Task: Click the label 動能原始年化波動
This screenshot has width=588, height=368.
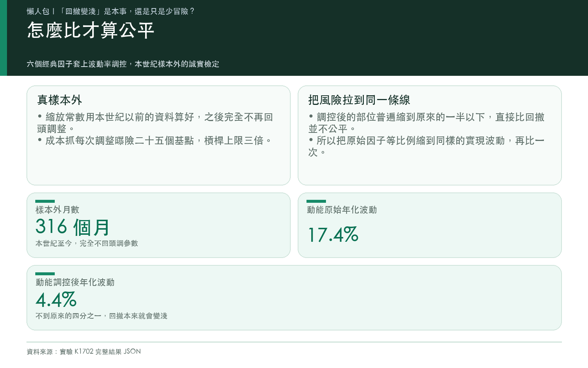Action: tap(342, 210)
